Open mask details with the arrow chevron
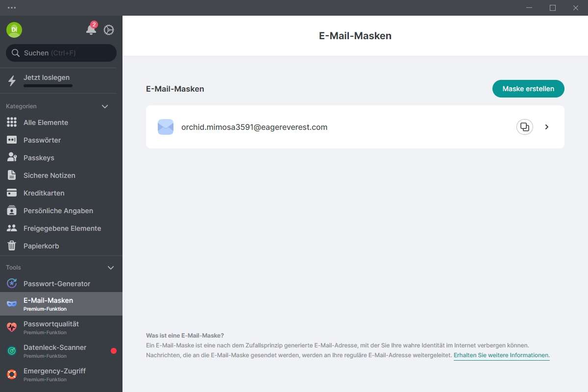This screenshot has height=392, width=588. tap(547, 127)
